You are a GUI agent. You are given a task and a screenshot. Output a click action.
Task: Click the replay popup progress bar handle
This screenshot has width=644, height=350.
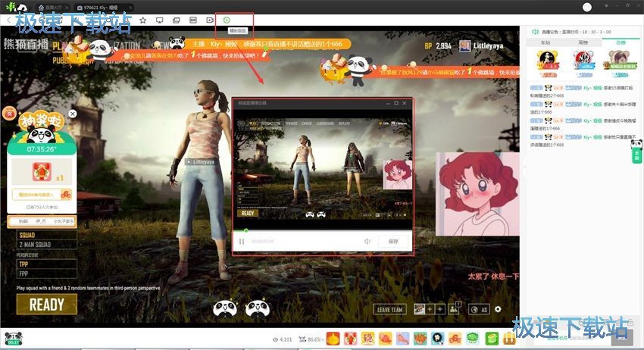click(245, 230)
